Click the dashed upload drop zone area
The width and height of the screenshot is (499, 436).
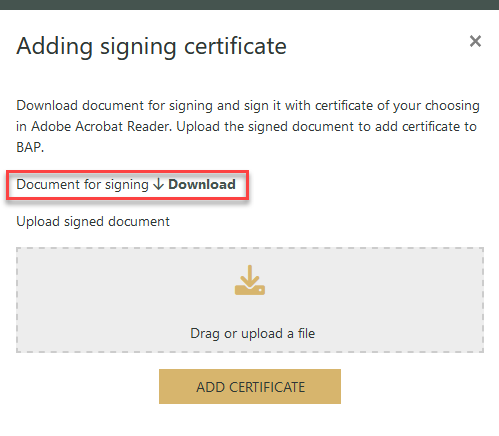tap(250, 300)
